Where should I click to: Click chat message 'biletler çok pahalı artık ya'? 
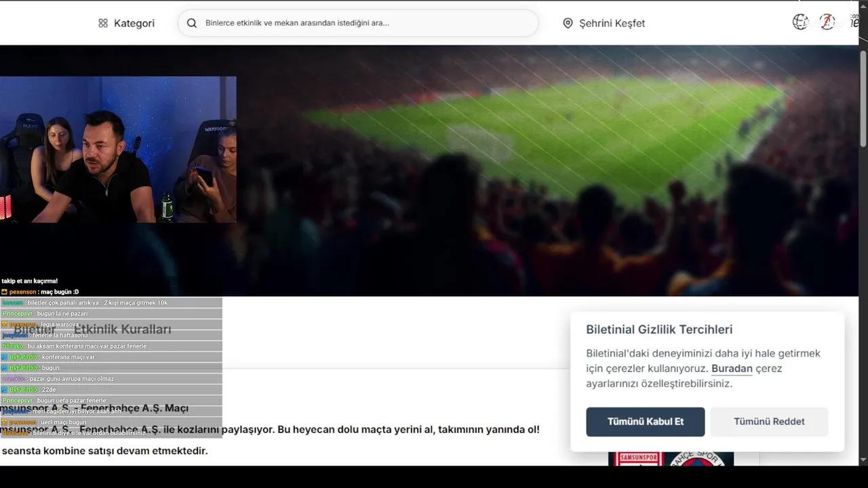(x=97, y=303)
